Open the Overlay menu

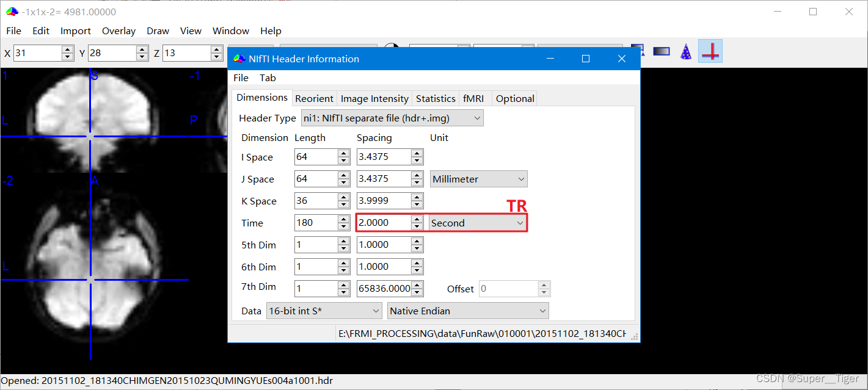(119, 31)
